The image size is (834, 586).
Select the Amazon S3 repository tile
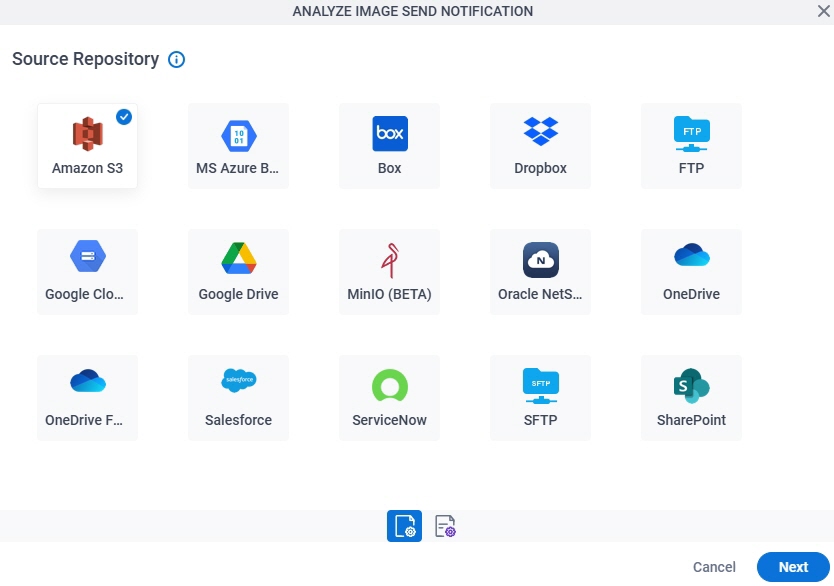click(x=87, y=146)
